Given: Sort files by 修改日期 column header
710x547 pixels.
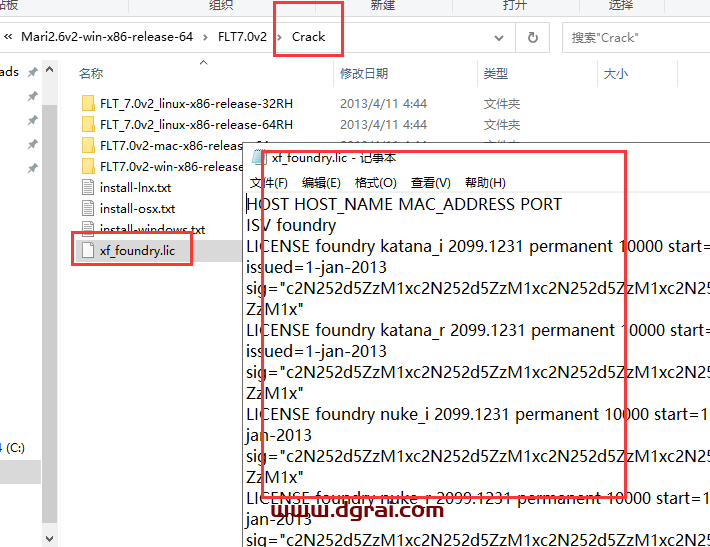Looking at the screenshot, I should (x=364, y=73).
